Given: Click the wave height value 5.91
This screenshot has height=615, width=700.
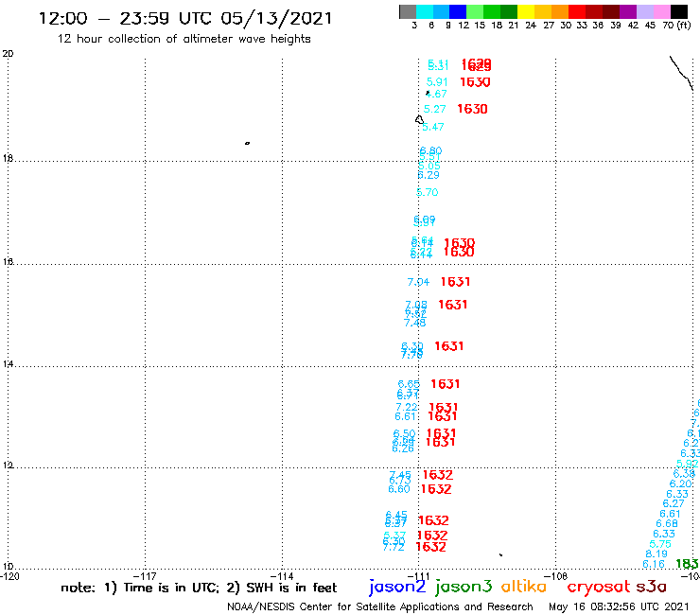Looking at the screenshot, I should (437, 82).
